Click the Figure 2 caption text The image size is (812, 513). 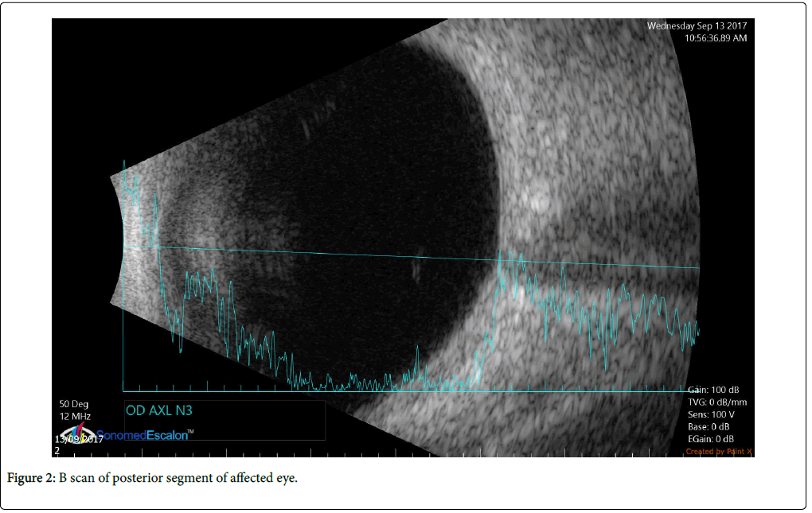pyautogui.click(x=152, y=480)
